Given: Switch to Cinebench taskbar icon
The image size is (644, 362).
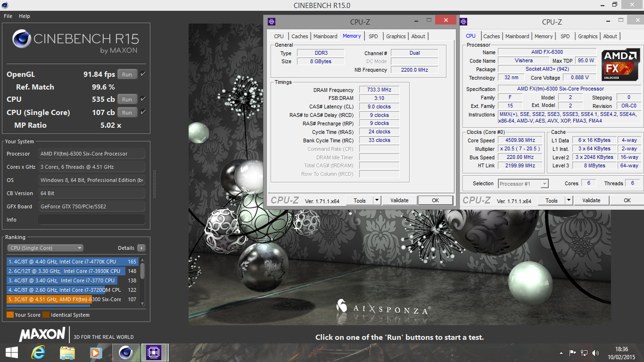Looking at the screenshot, I should [x=125, y=353].
